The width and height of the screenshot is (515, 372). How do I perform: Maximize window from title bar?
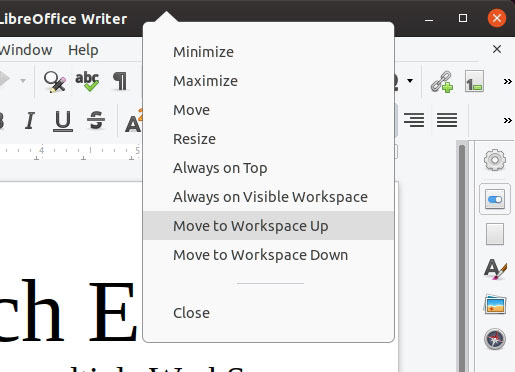coord(463,18)
